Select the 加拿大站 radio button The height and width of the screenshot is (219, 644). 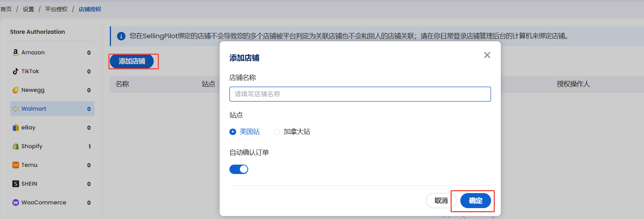point(277,132)
